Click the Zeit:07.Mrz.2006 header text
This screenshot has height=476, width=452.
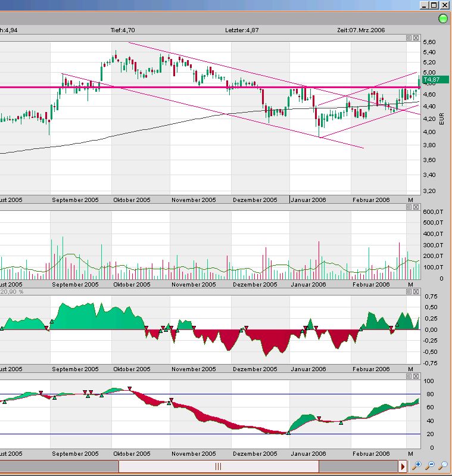coord(361,30)
